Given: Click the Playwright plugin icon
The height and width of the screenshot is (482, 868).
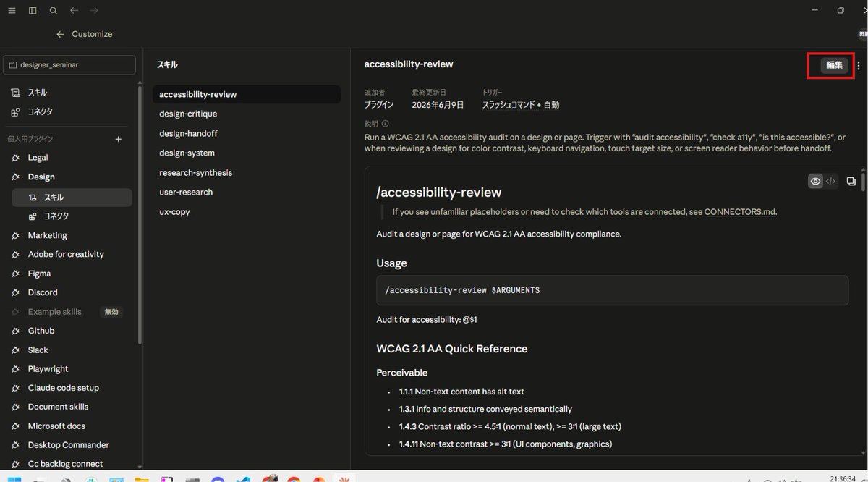Looking at the screenshot, I should [x=15, y=369].
